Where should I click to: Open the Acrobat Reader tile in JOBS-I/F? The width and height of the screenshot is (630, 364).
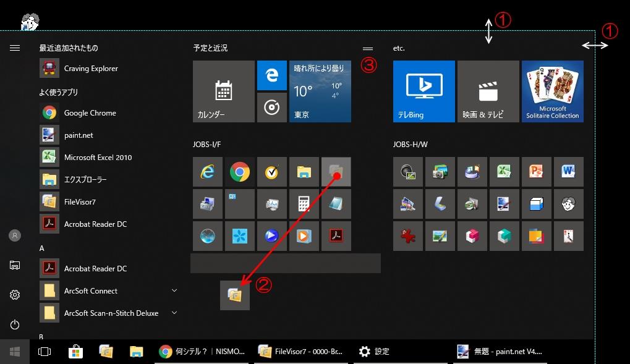tap(336, 236)
